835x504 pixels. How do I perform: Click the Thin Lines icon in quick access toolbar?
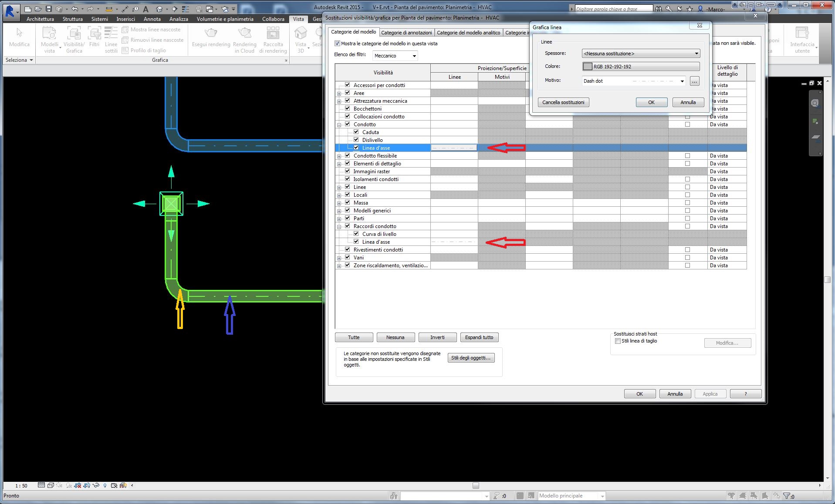(x=185, y=9)
